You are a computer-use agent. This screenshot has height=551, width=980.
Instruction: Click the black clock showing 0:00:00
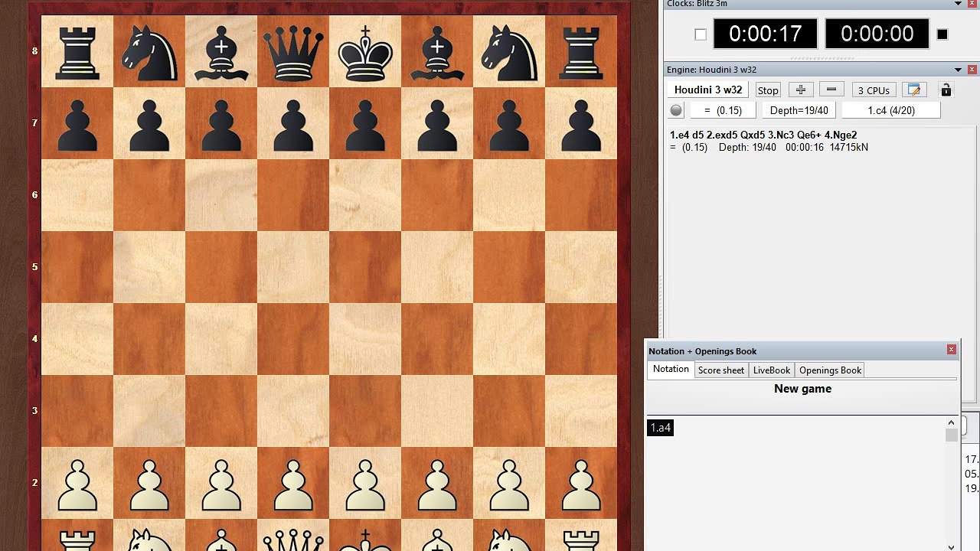[x=877, y=34]
